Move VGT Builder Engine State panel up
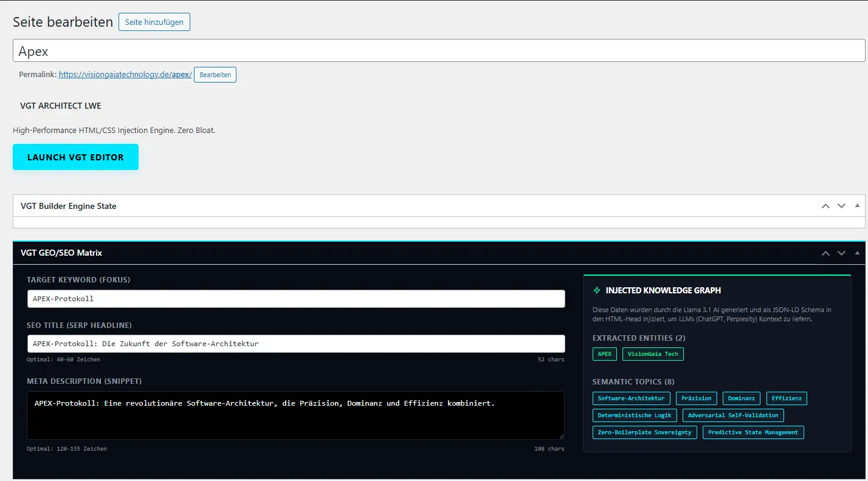This screenshot has width=868, height=481. (825, 206)
